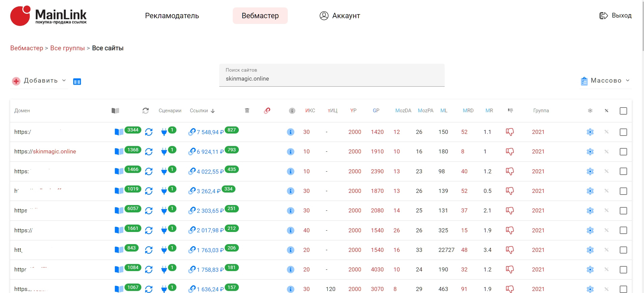Open scenarios plug icon for skinmagic.online

pos(164,152)
